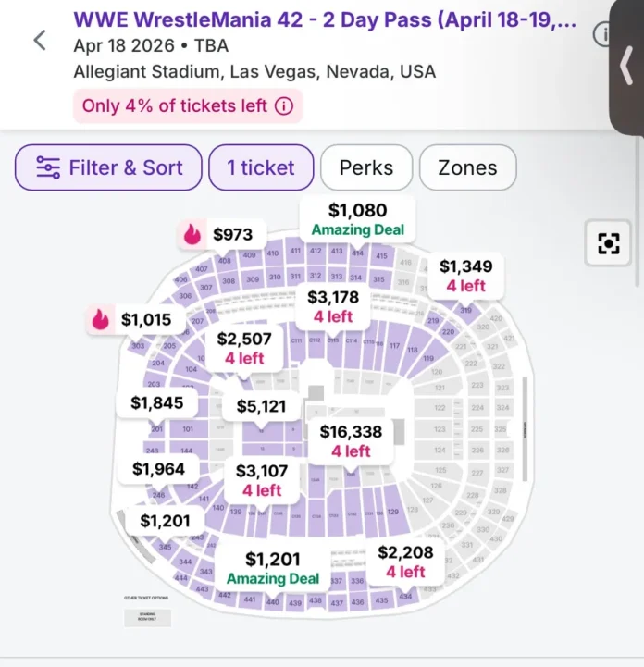Pick the $2,208 4 left listing
Viewport: 644px width, 667px height.
tap(405, 562)
